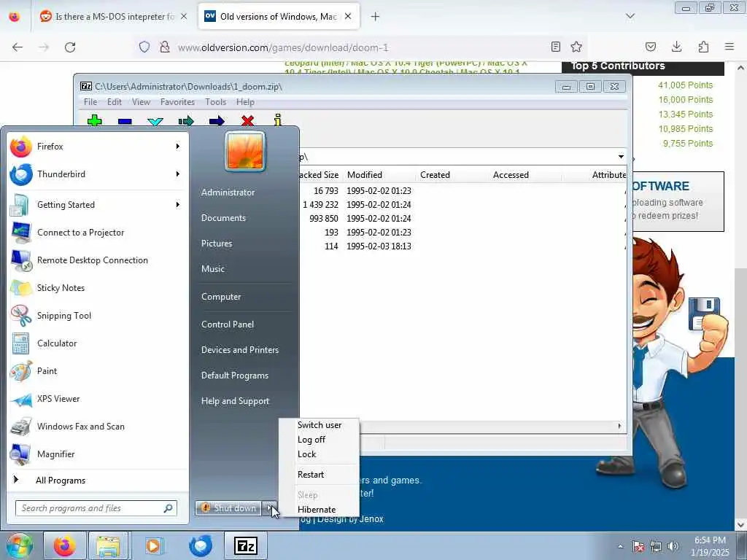Click the 7-Zip Extract (blue minus) icon
Screen dimensions: 747x560
pos(125,121)
